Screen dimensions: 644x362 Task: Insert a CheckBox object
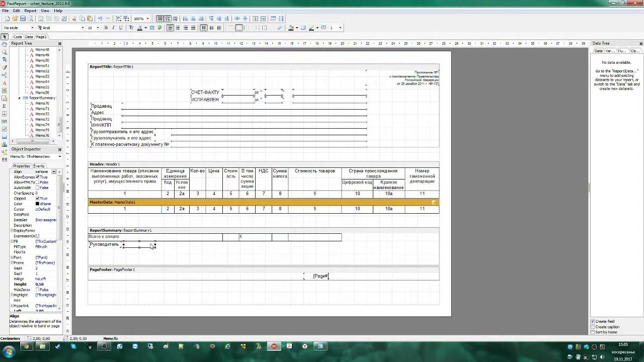(5, 129)
